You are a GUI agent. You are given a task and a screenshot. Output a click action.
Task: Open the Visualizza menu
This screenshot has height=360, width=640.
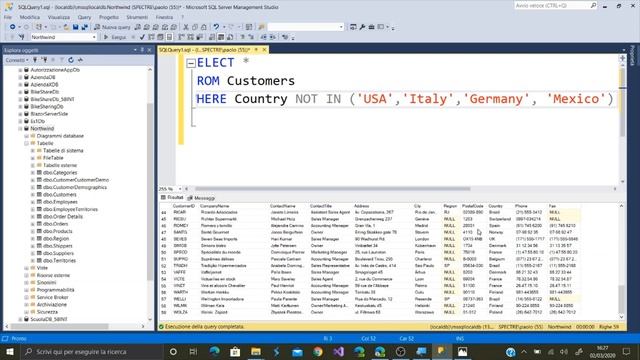59,17
